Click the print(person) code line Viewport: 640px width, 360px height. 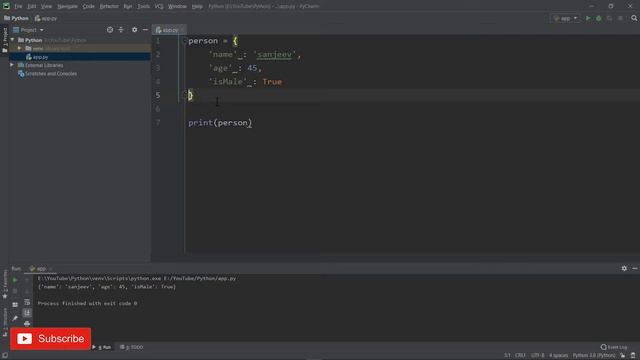point(220,122)
